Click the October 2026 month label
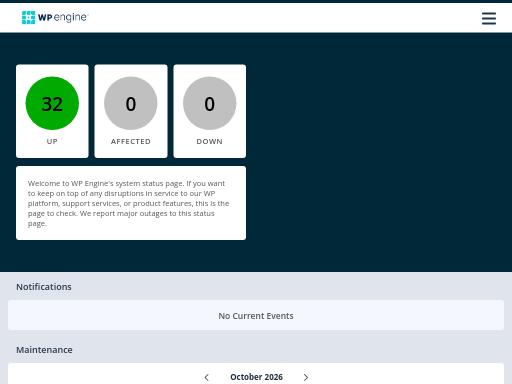 [x=256, y=377]
